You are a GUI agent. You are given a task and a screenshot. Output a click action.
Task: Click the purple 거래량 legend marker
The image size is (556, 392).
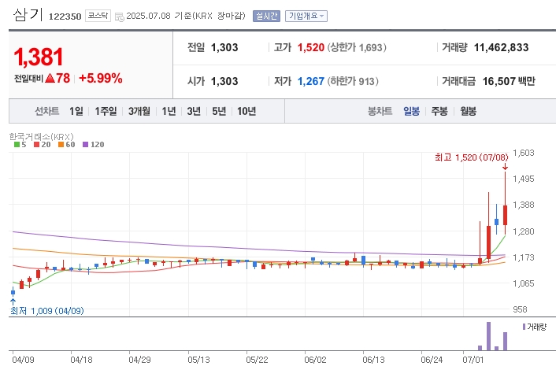click(524, 327)
